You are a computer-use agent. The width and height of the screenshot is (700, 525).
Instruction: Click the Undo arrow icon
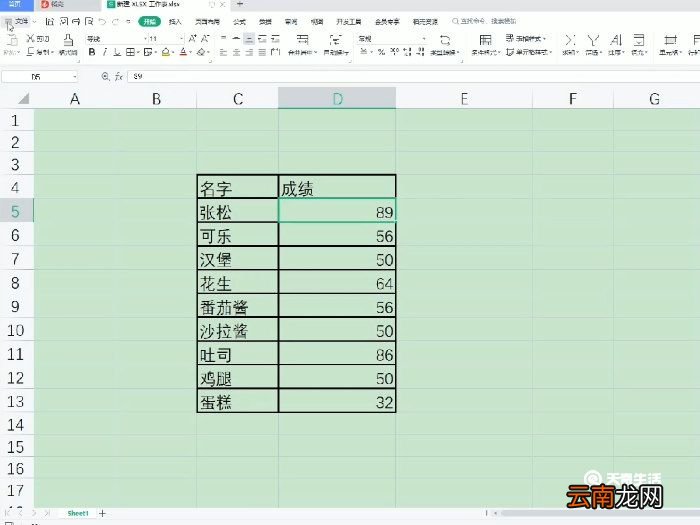click(x=102, y=21)
